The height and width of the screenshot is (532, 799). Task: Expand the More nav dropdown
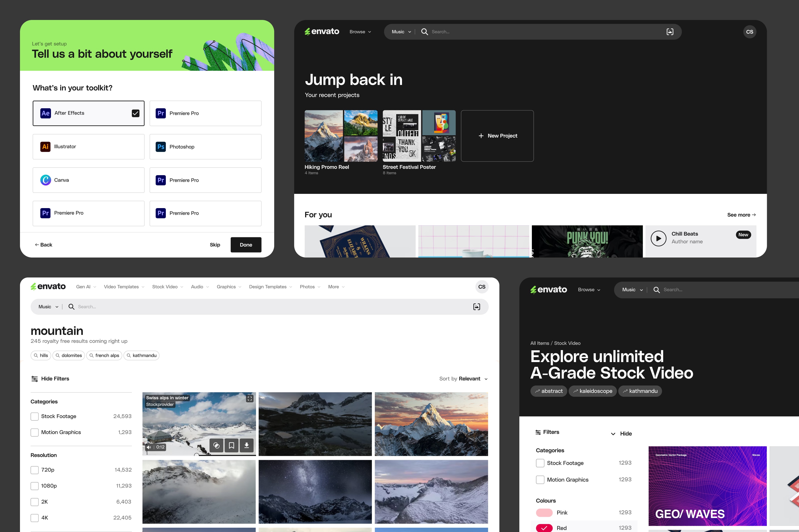tap(336, 287)
